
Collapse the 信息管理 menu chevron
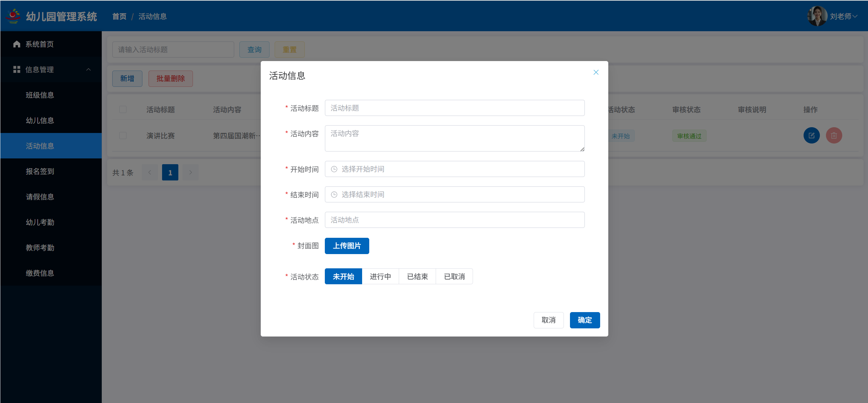[88, 70]
